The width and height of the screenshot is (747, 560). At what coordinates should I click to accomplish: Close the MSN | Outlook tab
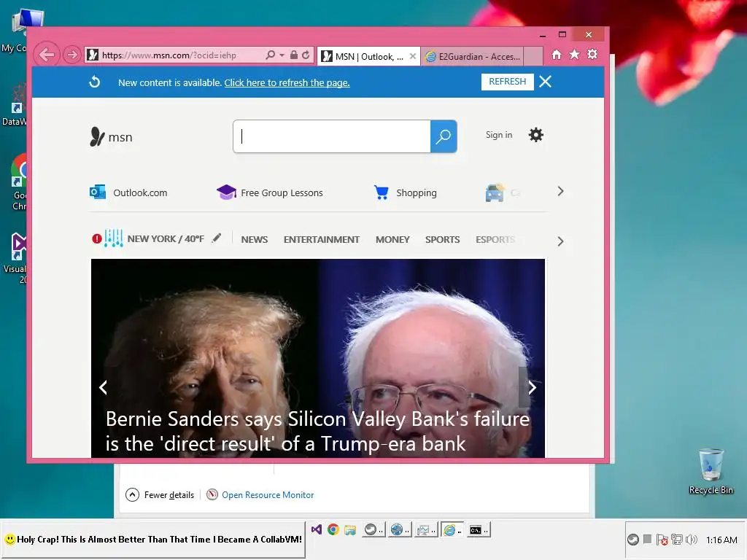point(413,56)
